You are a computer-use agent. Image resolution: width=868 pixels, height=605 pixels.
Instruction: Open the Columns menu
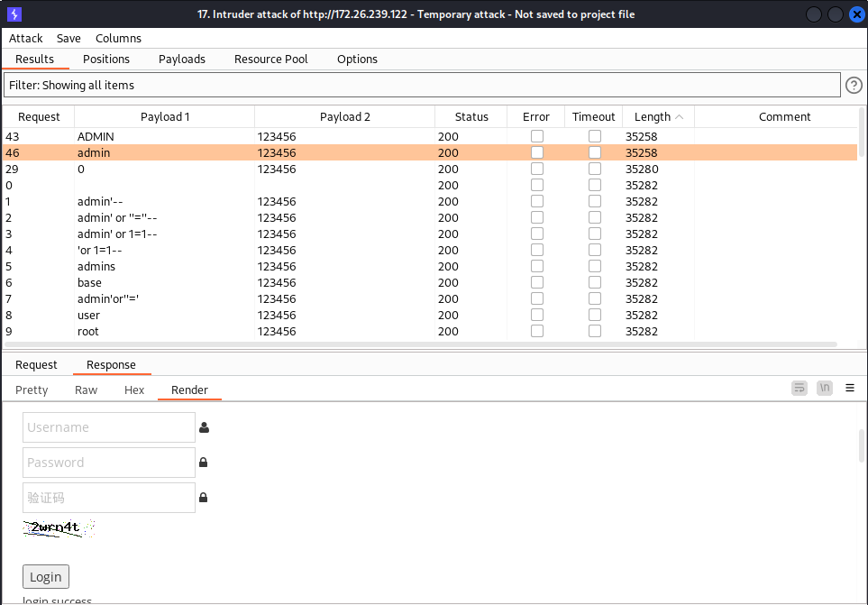tap(118, 38)
